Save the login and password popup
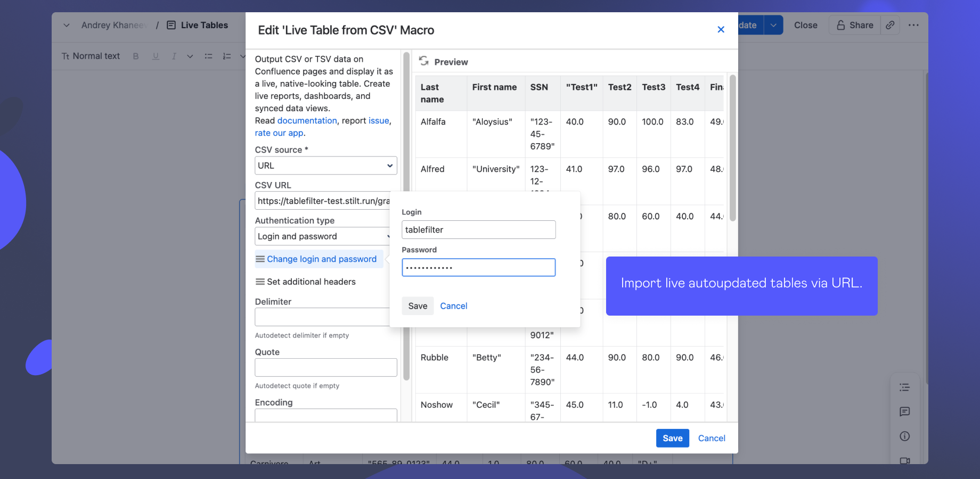980x479 pixels. coord(418,306)
